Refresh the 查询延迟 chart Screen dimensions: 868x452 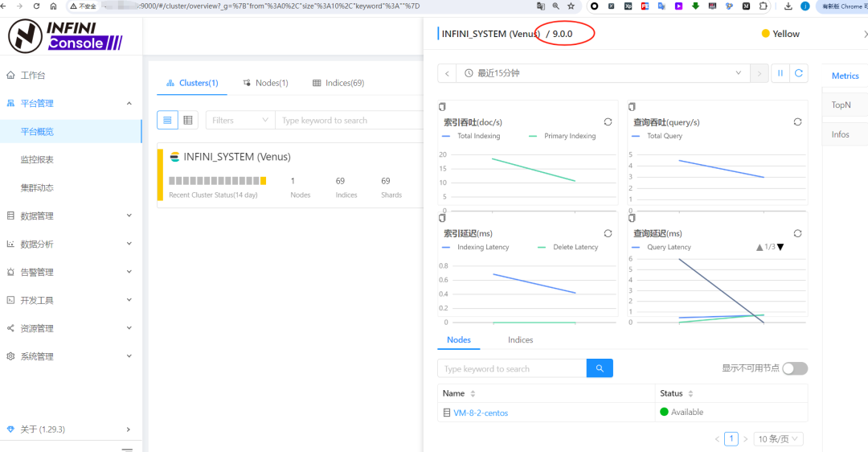[798, 233]
